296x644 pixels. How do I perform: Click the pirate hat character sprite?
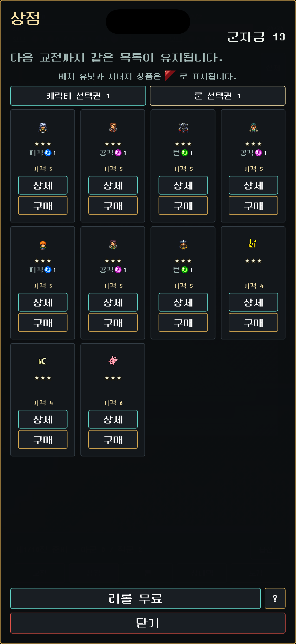183,245
